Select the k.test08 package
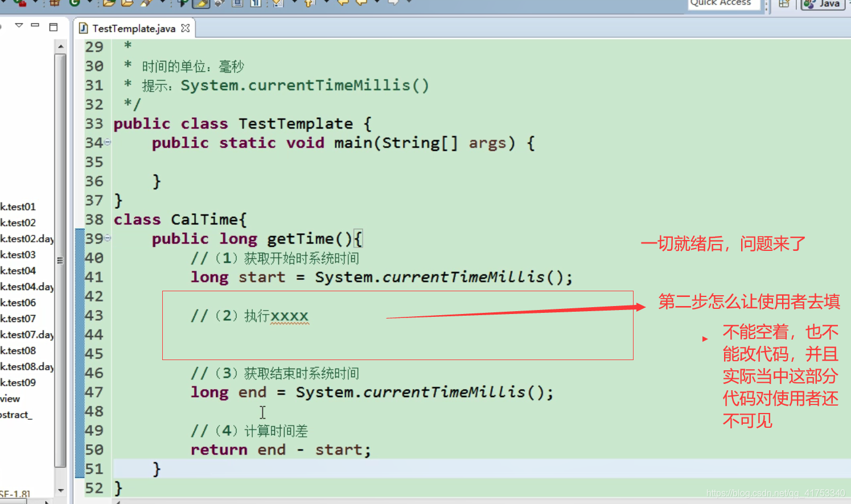This screenshot has height=504, width=851. (x=18, y=350)
